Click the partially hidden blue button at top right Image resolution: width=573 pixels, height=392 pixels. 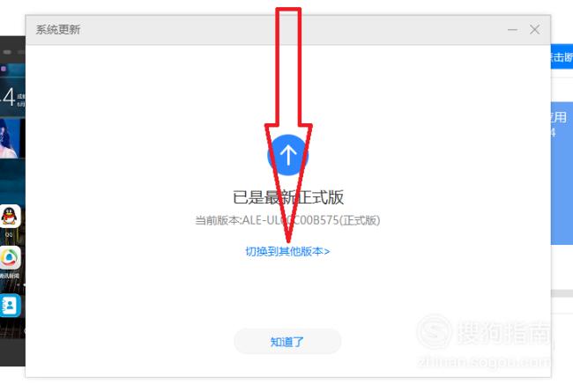tap(562, 56)
